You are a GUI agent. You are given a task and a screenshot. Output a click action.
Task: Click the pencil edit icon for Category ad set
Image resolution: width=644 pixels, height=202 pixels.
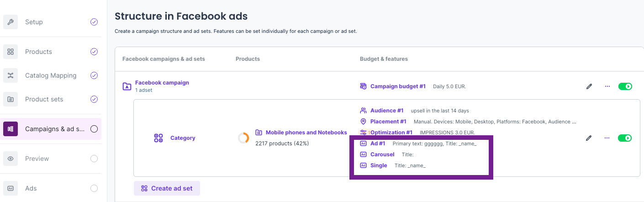(589, 138)
